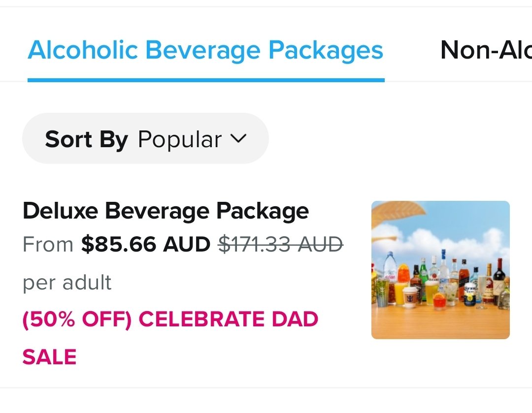Click the struck-through $171.33 AUD price
The height and width of the screenshot is (413, 532).
281,244
